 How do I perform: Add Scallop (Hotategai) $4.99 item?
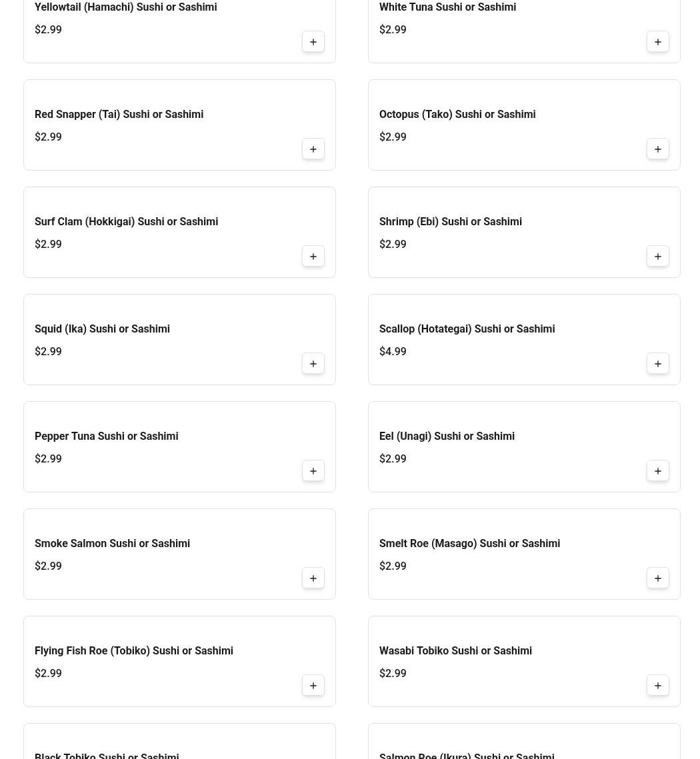(657, 364)
